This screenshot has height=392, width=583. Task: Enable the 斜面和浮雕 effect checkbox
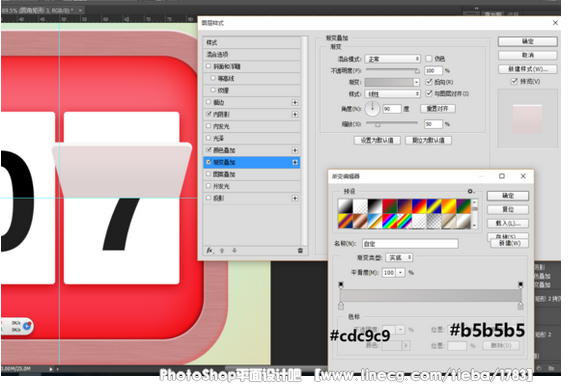(209, 66)
